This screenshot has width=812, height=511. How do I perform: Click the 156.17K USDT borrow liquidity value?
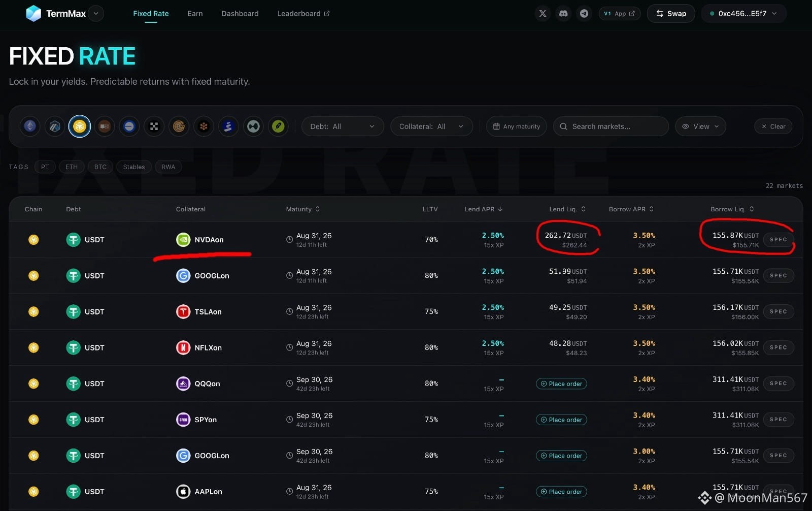click(x=735, y=307)
